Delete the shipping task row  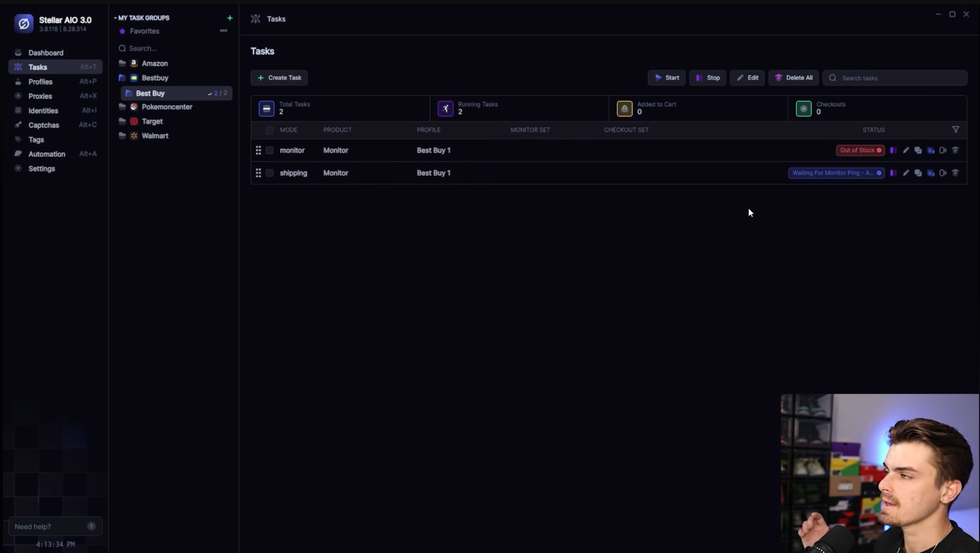tap(955, 172)
